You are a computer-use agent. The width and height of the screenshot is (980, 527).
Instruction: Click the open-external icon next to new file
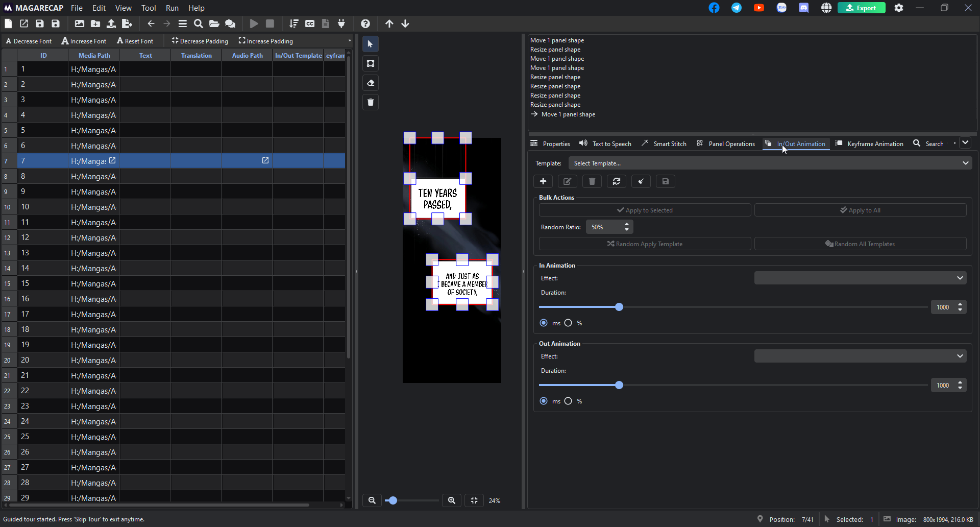click(24, 23)
